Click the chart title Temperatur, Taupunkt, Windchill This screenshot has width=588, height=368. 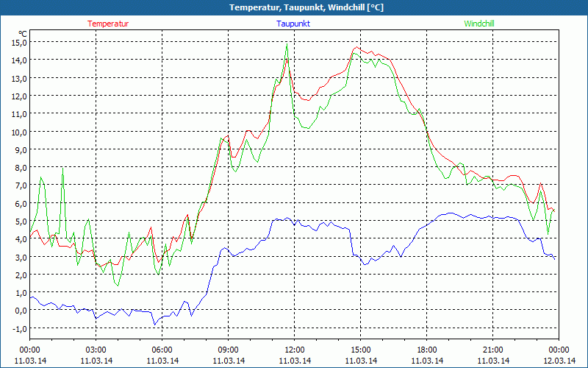[x=306, y=7]
